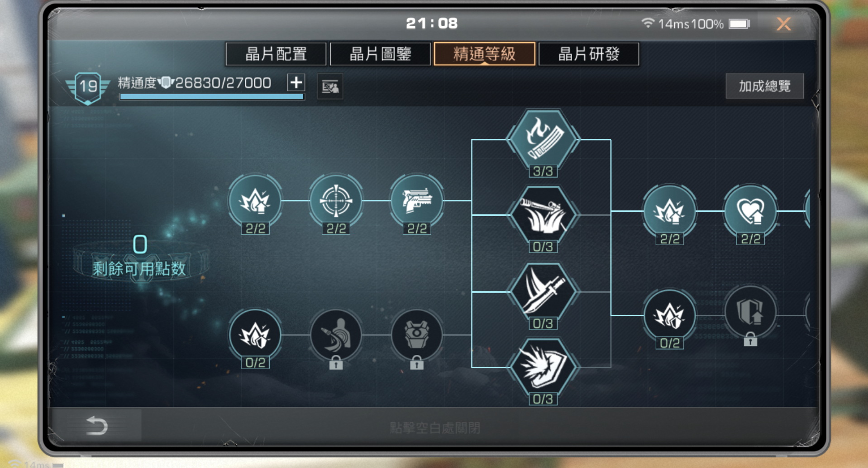Select the locked shield upgrade node
The image size is (868, 468).
pos(750,312)
